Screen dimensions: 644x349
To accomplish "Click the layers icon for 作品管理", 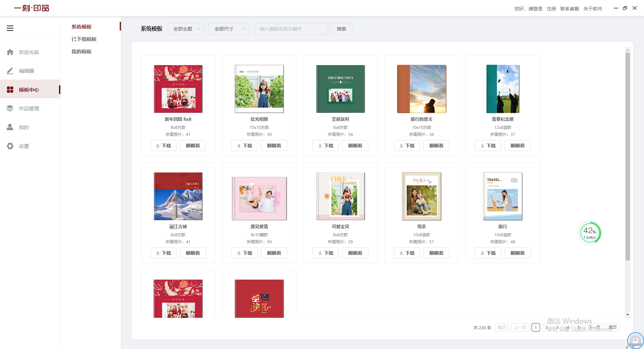I will 10,108.
